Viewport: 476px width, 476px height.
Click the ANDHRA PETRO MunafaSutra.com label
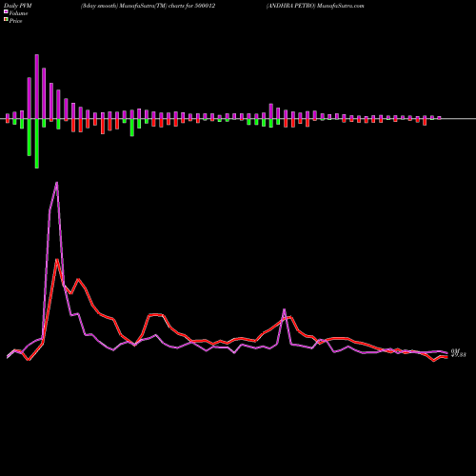(x=315, y=6)
